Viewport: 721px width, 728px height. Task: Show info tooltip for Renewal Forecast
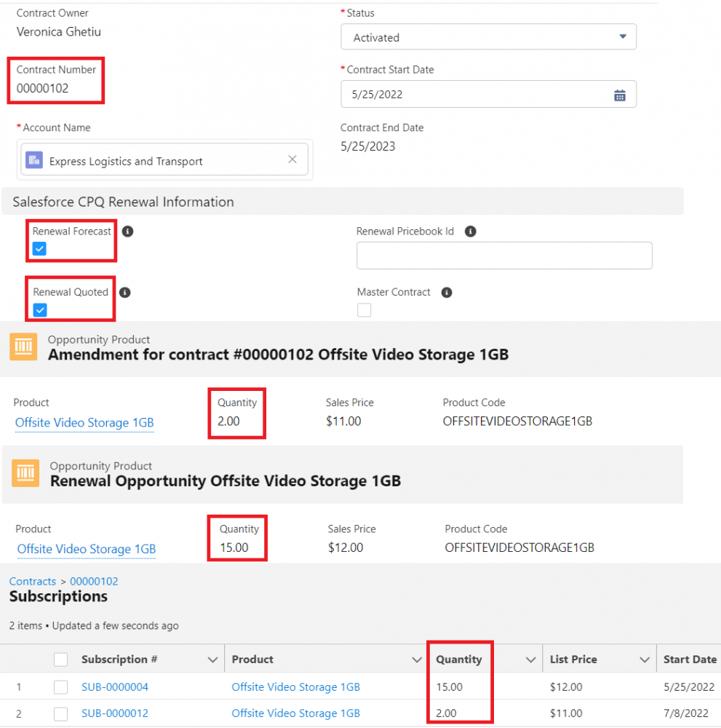(127, 232)
